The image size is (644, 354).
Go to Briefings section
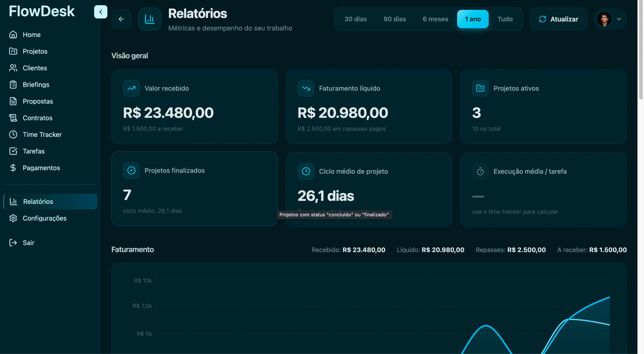point(50,85)
